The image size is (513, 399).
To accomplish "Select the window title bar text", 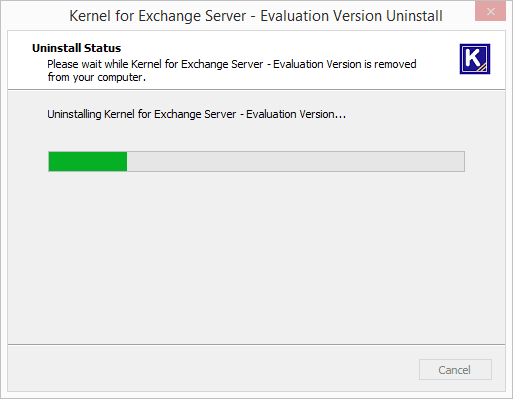I will 256,16.
